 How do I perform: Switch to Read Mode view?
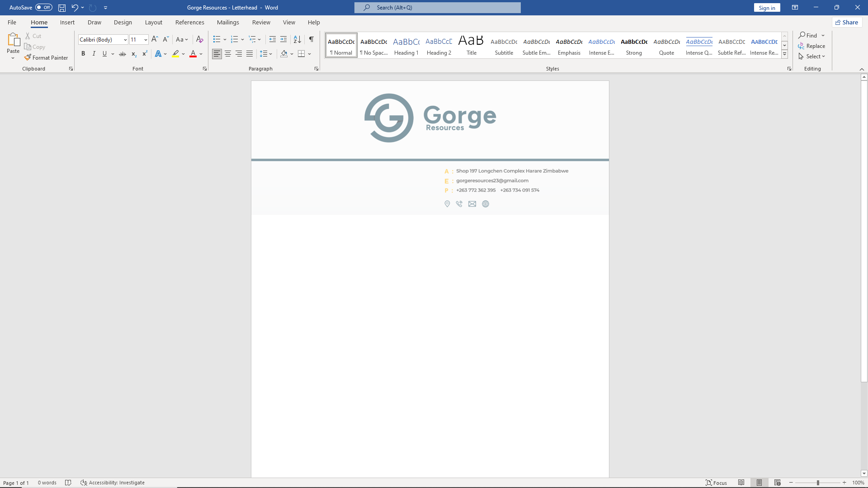pos(741,483)
